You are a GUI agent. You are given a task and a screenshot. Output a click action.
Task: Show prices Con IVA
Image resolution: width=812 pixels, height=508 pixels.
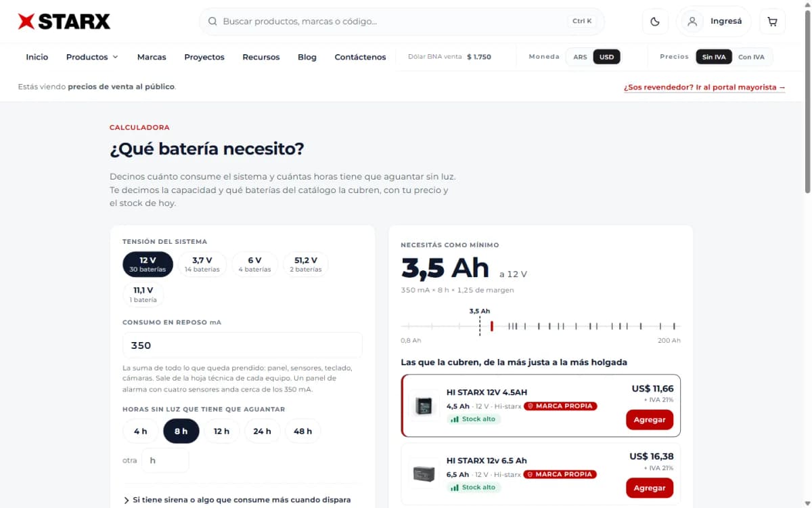click(x=751, y=57)
